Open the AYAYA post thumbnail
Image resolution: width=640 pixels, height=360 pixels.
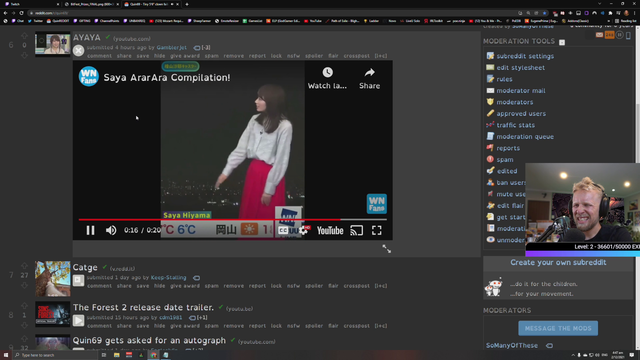[53, 44]
